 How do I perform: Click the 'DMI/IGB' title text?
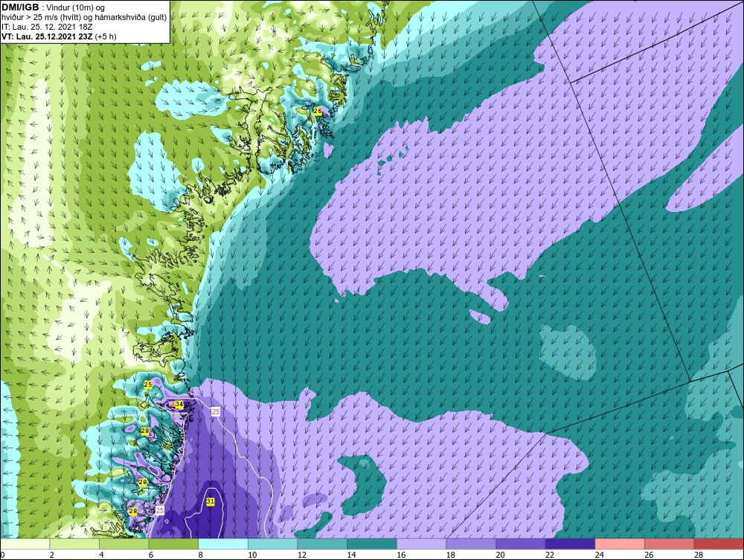20,7
